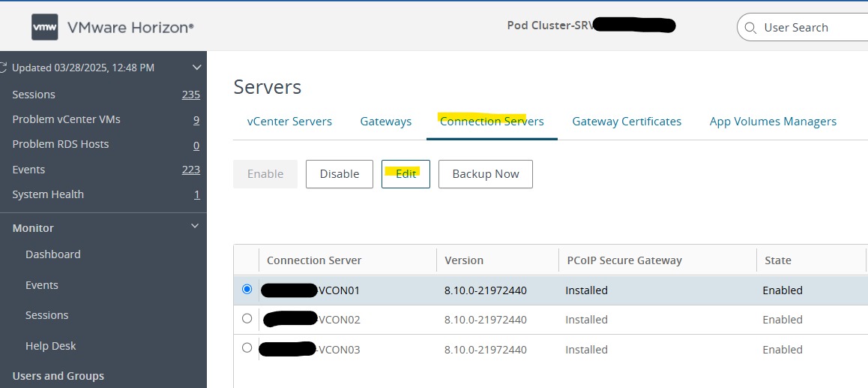Screen dimensions: 868x388
Task: Click the magnifier icon in User Search
Action: click(750, 28)
